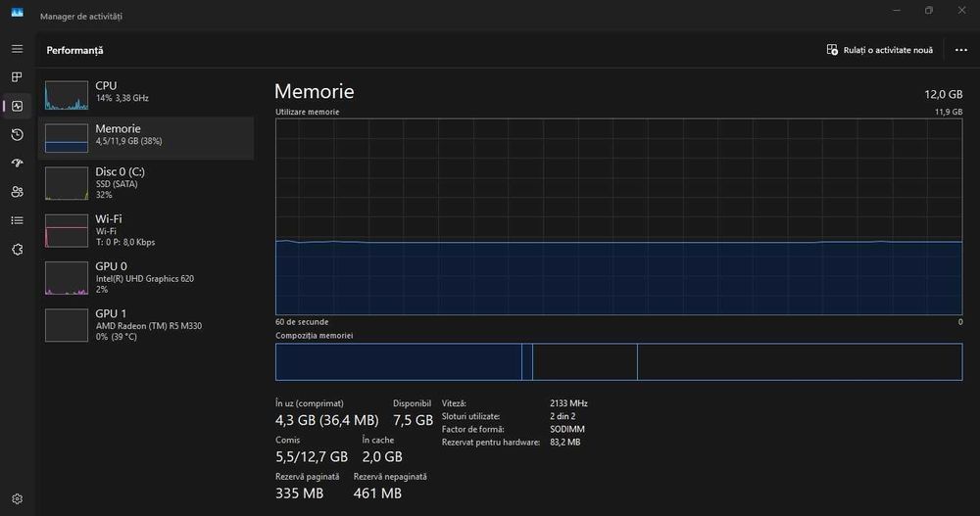Close the Manager de activități window
Screen dimensions: 980x516
(x=962, y=10)
